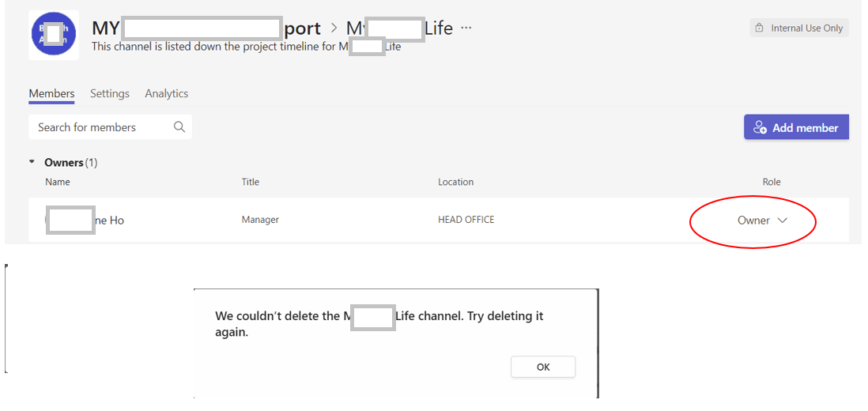Click the Location column header
868x411 pixels.
coord(455,182)
